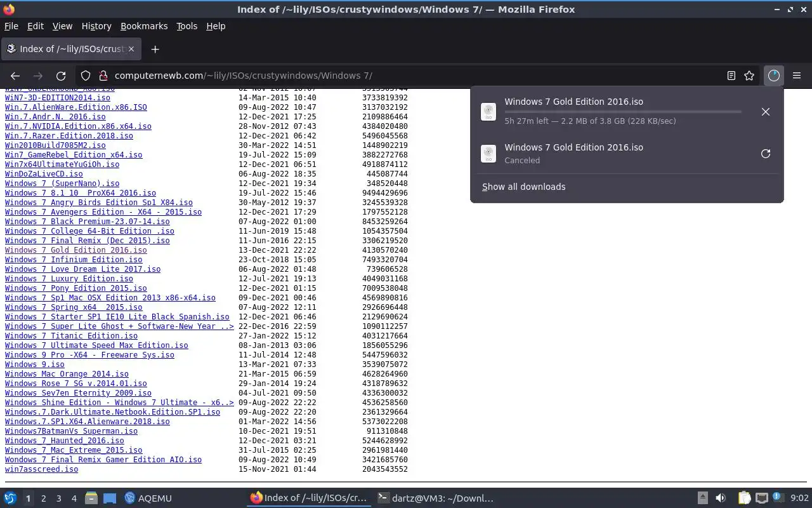This screenshot has width=812, height=508.
Task: Toggle reader view icon in address bar
Action: pyautogui.click(x=731, y=76)
